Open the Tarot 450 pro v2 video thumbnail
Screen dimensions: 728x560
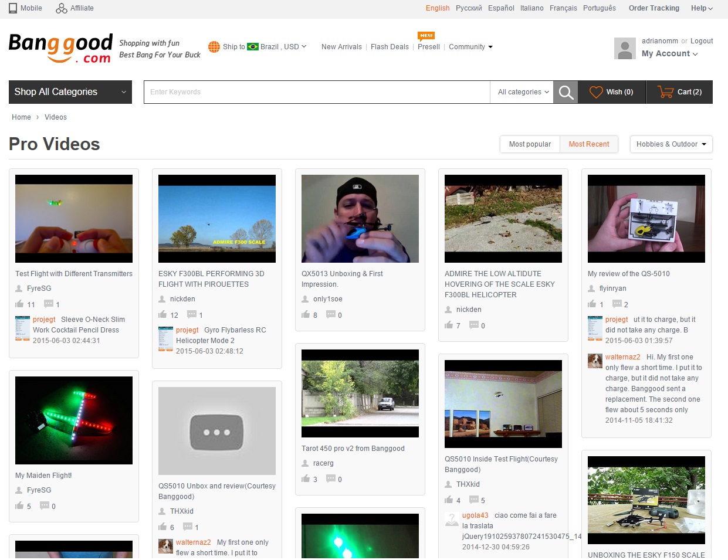360,393
